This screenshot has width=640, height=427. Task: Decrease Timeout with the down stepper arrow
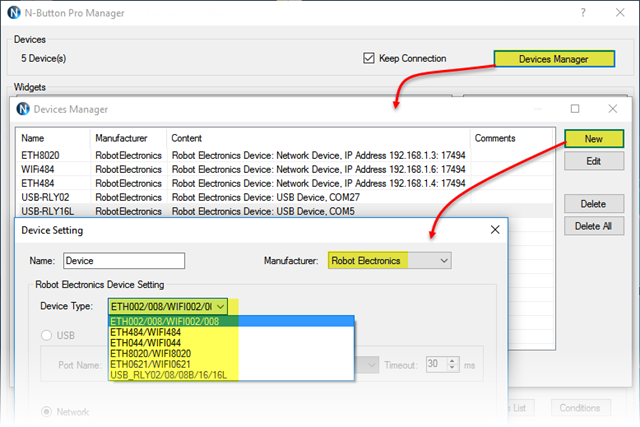coord(452,367)
